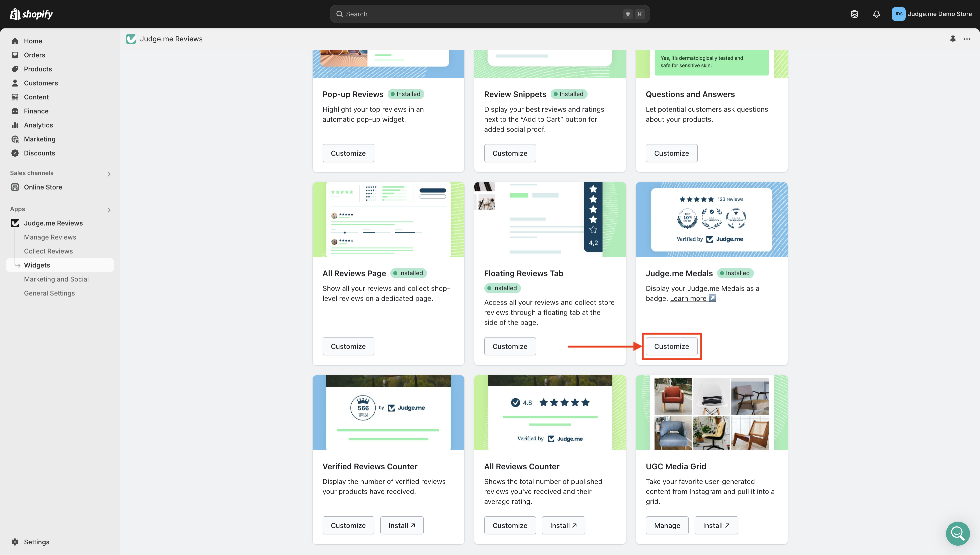The width and height of the screenshot is (980, 555).
Task: Click the Customers person icon
Action: pyautogui.click(x=15, y=83)
